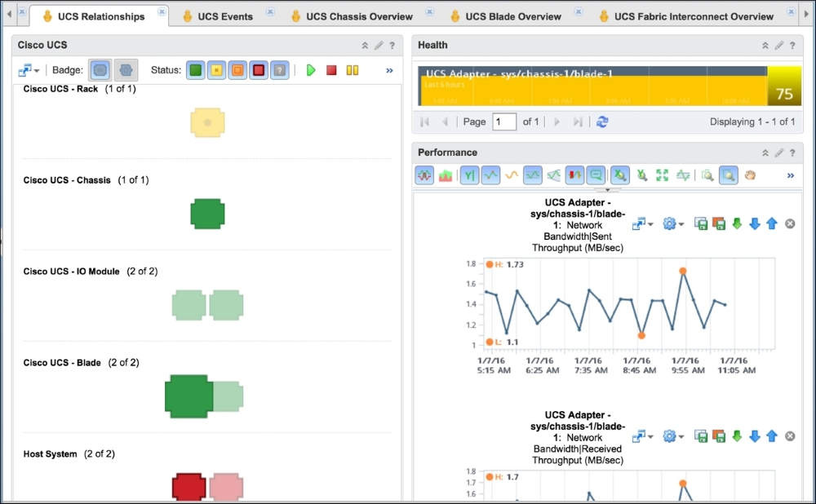Go to first Health page

[424, 122]
